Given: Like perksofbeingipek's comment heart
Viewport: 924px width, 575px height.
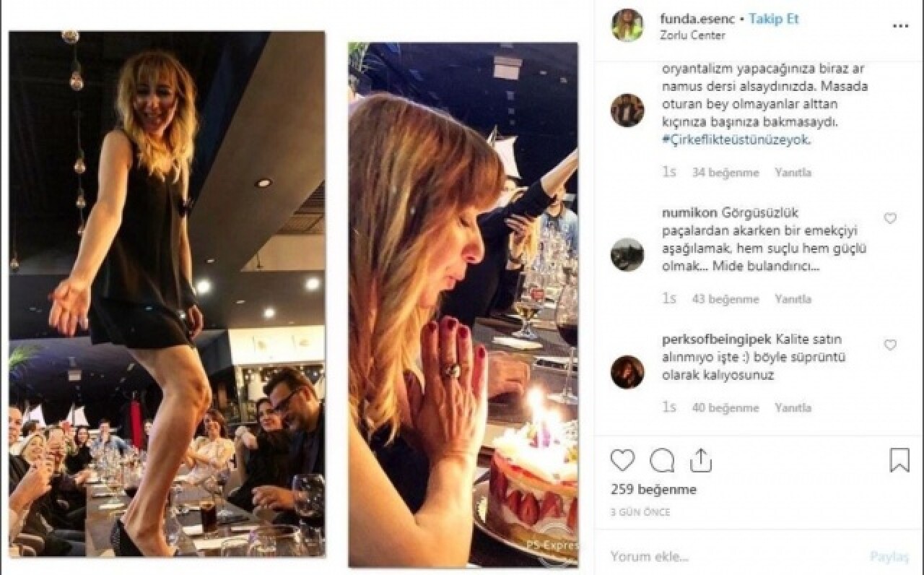Looking at the screenshot, I should (890, 345).
